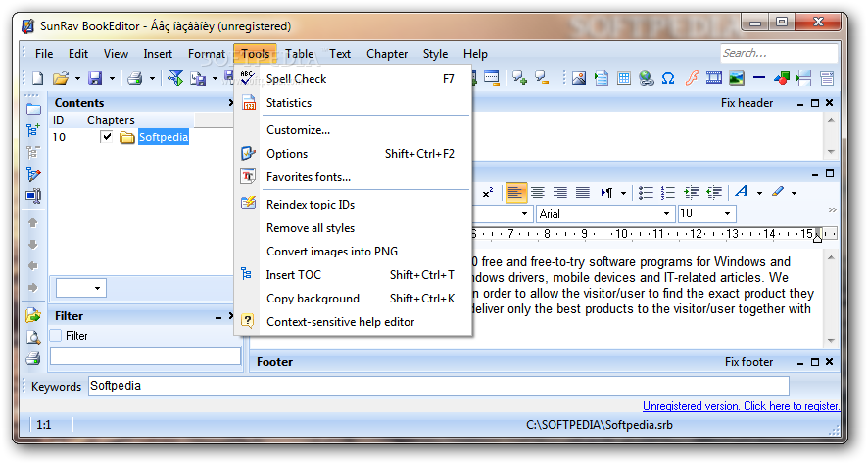Click the header pane scroll-up arrow

click(x=831, y=120)
